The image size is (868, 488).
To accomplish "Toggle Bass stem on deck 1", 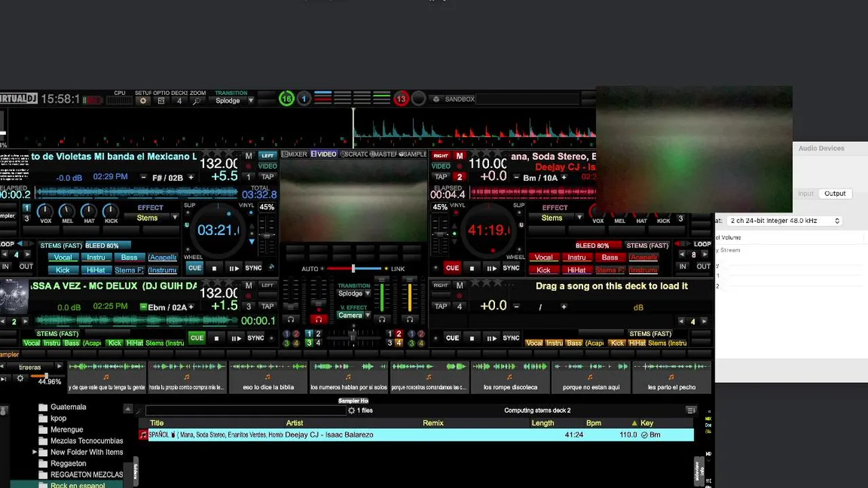I will tap(129, 258).
